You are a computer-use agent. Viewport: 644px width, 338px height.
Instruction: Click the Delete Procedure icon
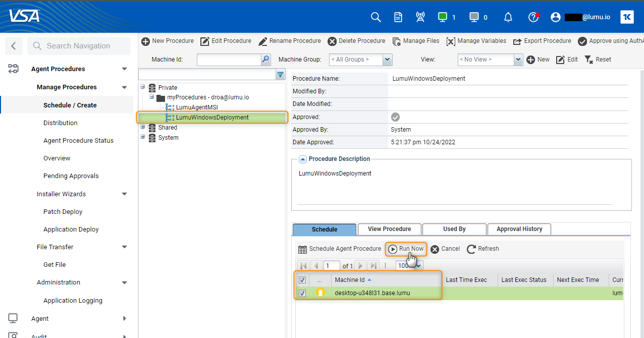click(332, 41)
